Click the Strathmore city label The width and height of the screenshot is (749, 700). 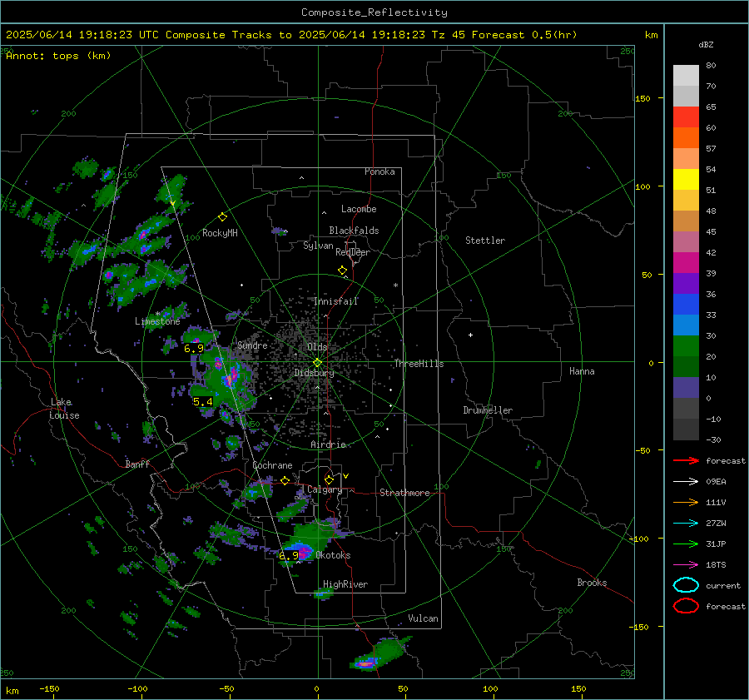pyautogui.click(x=404, y=493)
